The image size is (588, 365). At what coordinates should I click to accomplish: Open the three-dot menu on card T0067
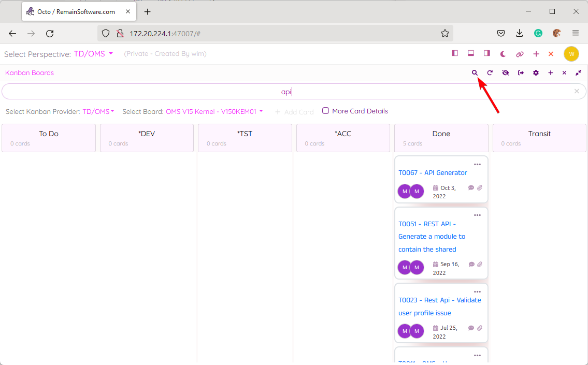click(x=477, y=165)
